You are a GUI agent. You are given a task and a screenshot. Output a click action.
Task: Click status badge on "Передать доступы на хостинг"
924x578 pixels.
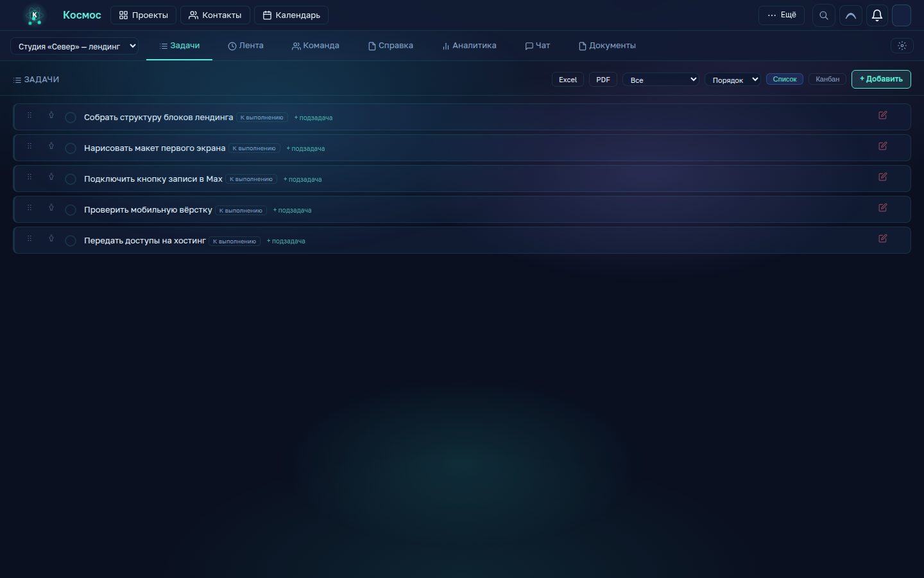(x=235, y=241)
